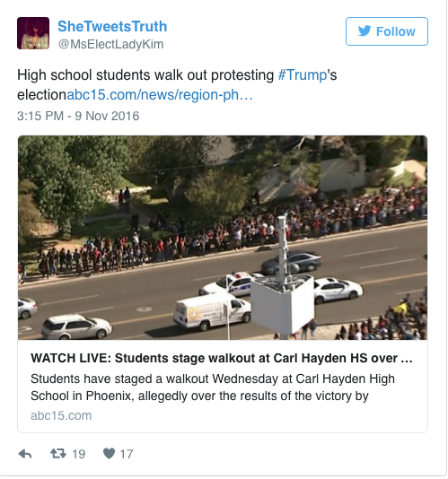This screenshot has width=448, height=479.
Task: Click the retweet count 19
Action: [79, 455]
